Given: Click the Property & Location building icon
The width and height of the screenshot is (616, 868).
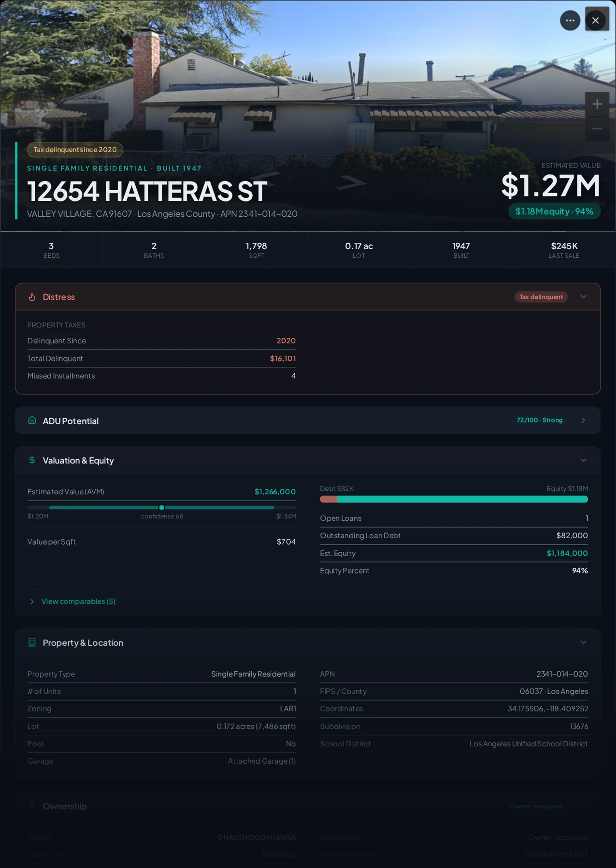Looking at the screenshot, I should tap(32, 643).
